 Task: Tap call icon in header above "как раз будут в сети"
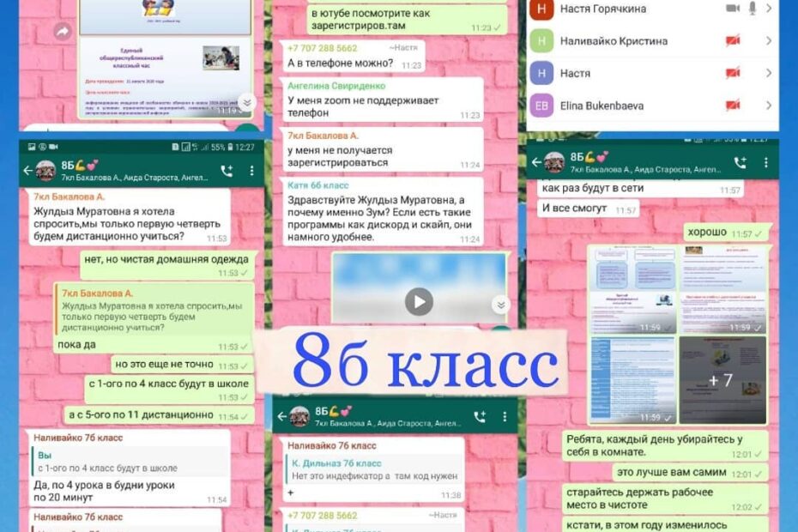(741, 162)
